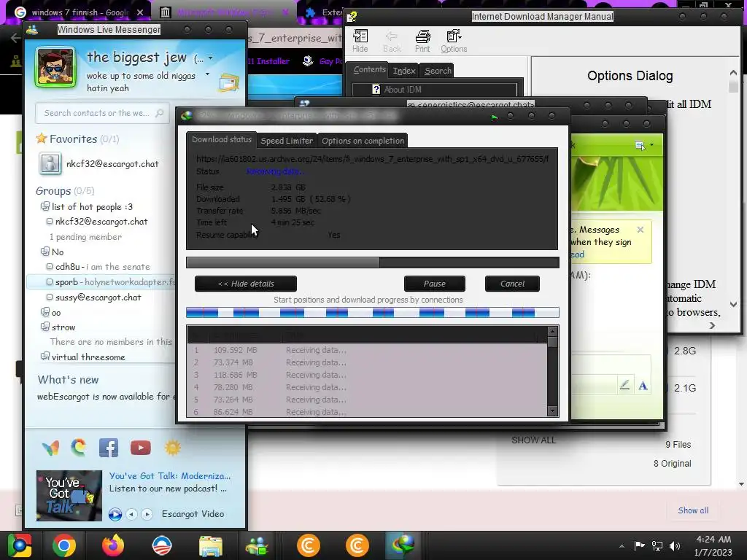
Task: Collapse the 'list of hot people :3' group
Action: pyautogui.click(x=44, y=206)
